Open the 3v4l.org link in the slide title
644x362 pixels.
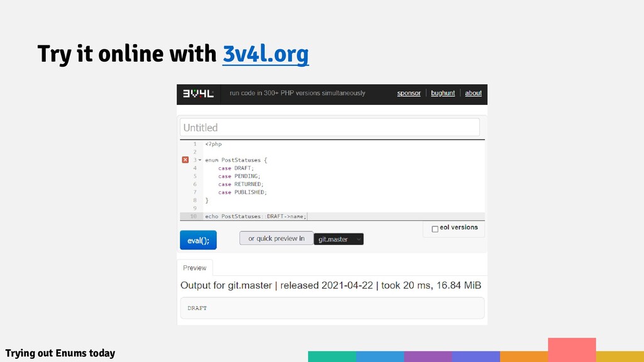pyautogui.click(x=266, y=54)
